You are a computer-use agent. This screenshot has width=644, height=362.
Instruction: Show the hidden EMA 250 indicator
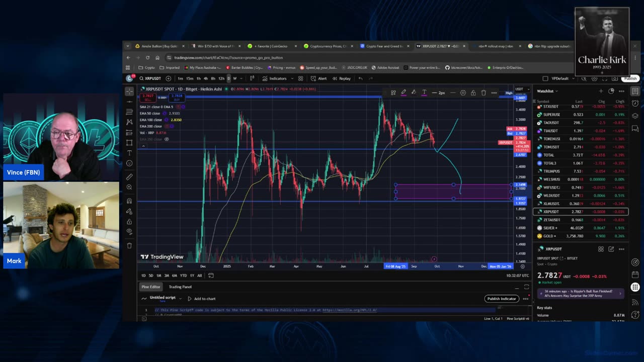[167, 139]
